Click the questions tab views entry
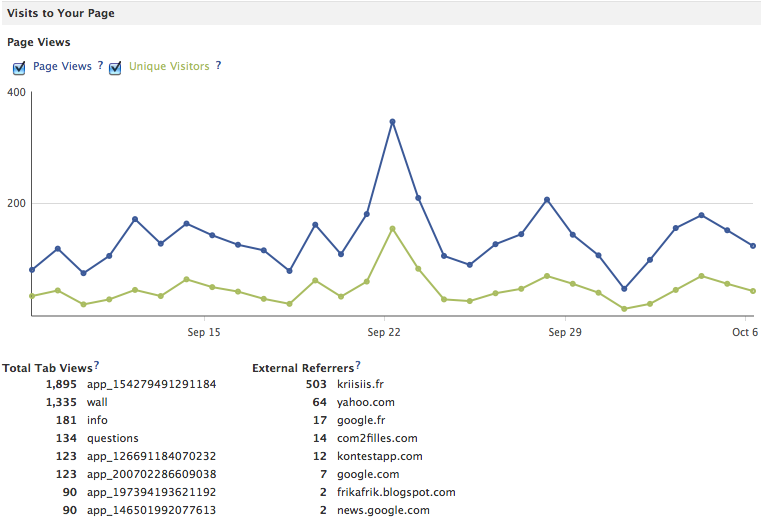Screen dimensions: 764x522 tap(112, 438)
